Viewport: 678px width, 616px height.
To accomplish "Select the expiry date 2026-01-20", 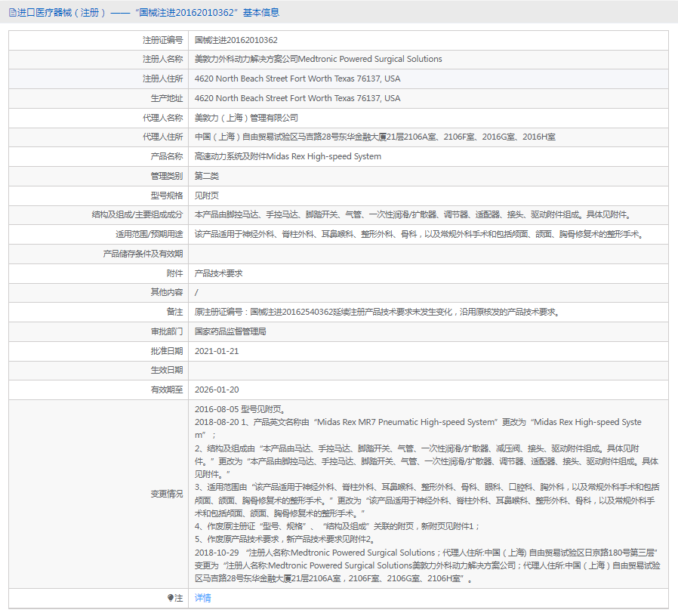I will click(x=217, y=390).
